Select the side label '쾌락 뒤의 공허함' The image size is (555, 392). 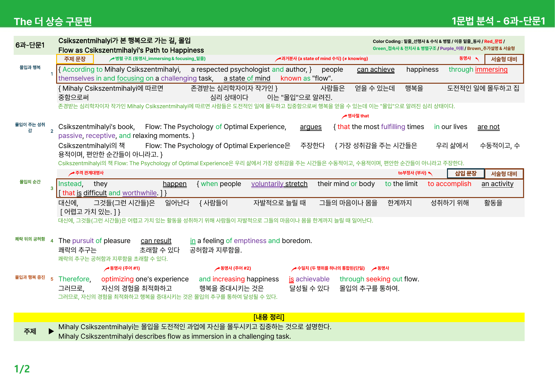[x=30, y=239]
